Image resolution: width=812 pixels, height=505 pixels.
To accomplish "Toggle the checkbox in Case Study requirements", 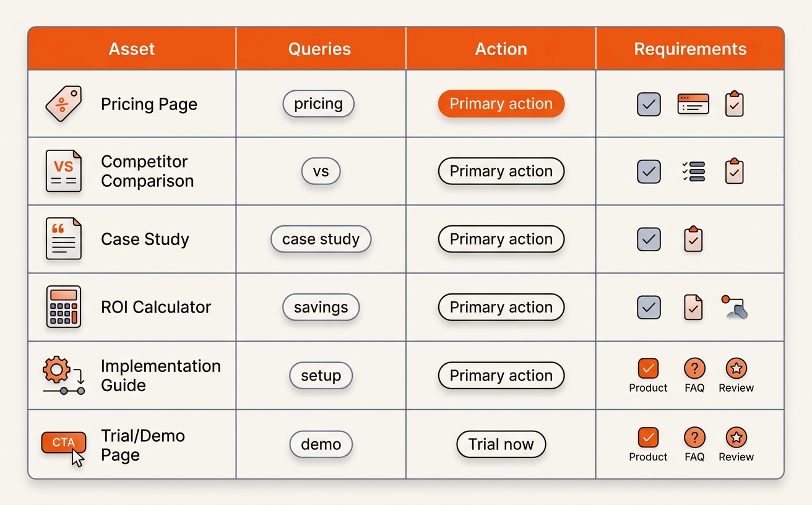I will click(x=649, y=239).
